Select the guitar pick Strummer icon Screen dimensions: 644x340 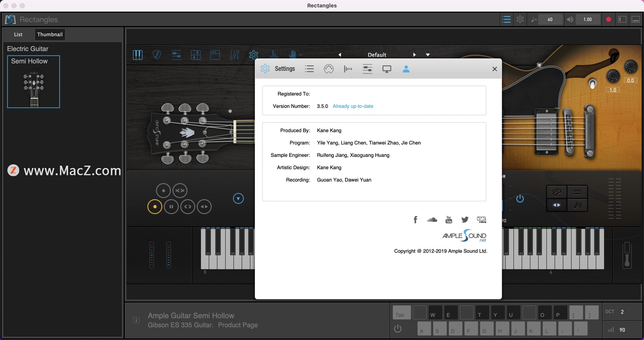[x=157, y=55]
